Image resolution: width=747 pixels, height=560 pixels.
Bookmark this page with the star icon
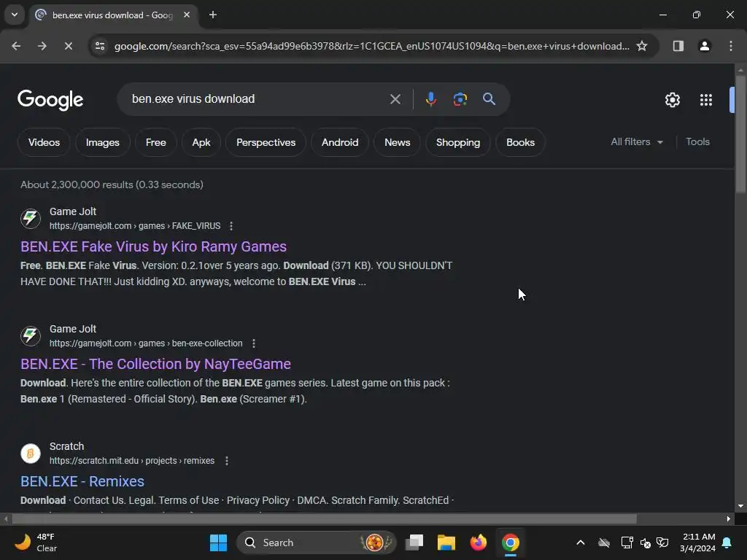coord(642,46)
